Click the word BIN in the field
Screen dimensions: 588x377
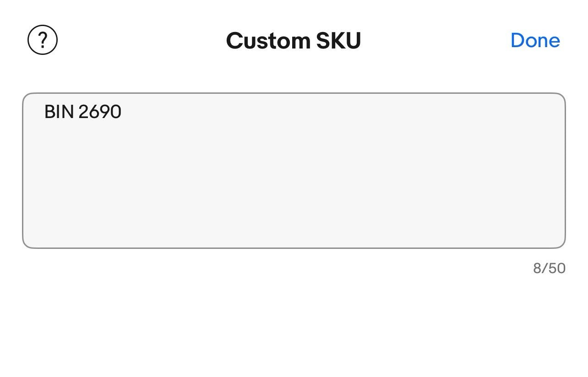point(59,112)
